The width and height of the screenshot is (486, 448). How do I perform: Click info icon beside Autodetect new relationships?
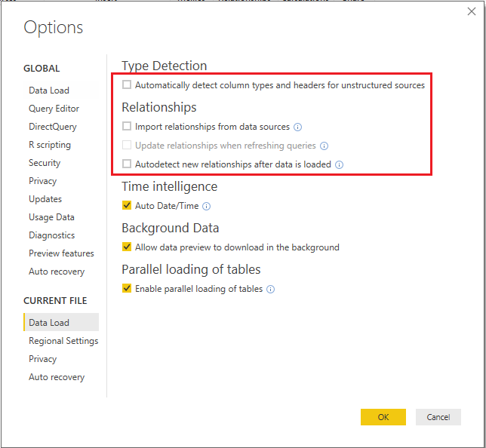pyautogui.click(x=339, y=165)
